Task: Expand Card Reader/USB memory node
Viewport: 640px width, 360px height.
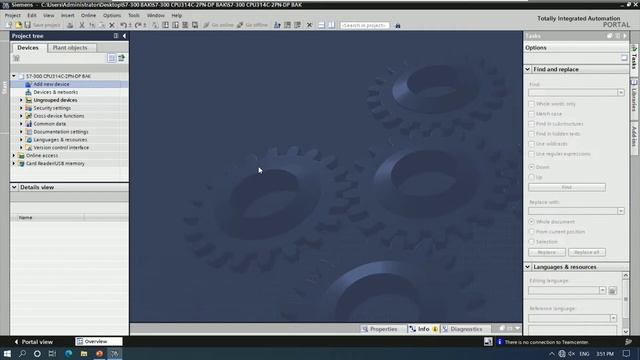Action: (14, 163)
